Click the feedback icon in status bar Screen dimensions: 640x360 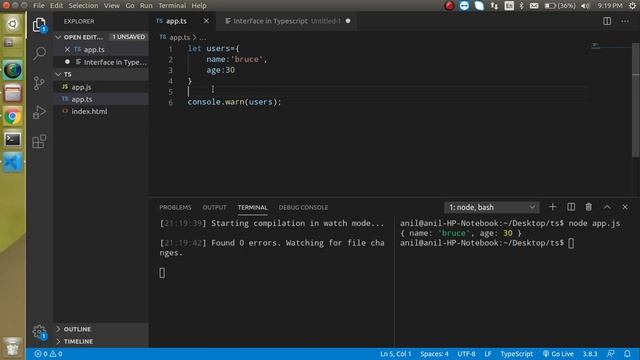(x=611, y=354)
